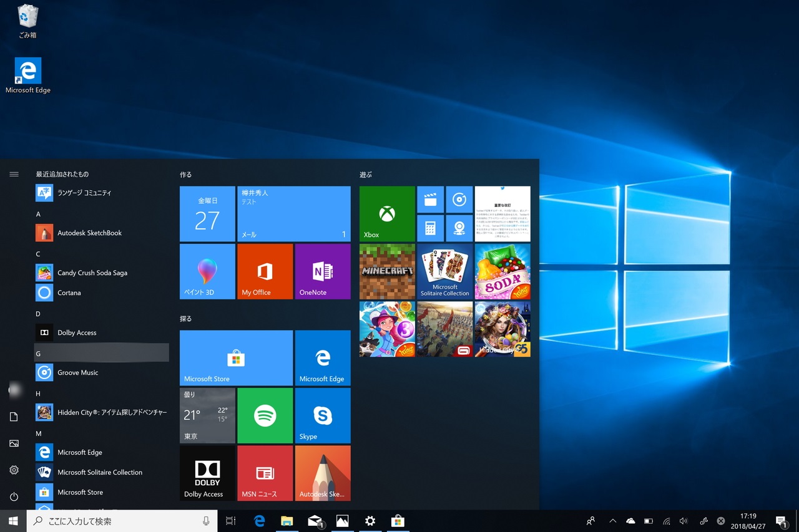Image resolution: width=799 pixels, height=532 pixels.
Task: Click the 探る tile group header
Action: pos(185,319)
